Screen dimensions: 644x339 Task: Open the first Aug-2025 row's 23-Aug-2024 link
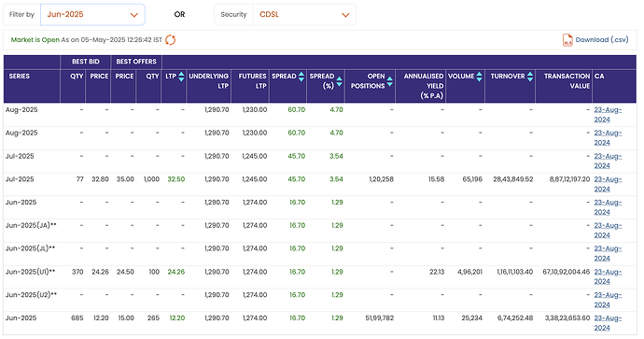(x=608, y=115)
